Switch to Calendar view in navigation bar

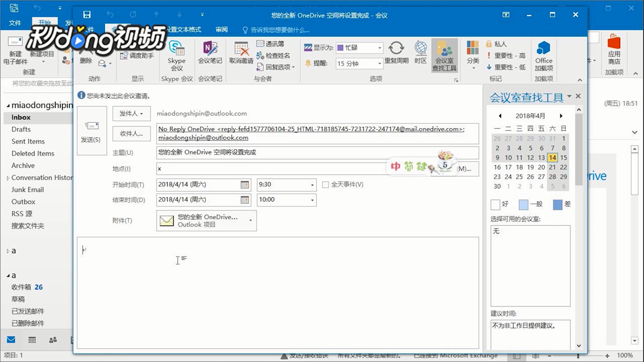pyautogui.click(x=32, y=340)
